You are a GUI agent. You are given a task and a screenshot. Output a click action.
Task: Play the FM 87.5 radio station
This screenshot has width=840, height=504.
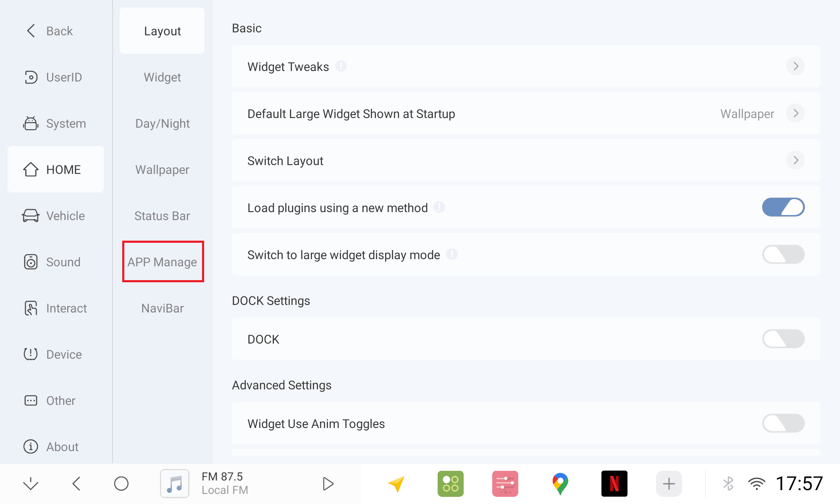coord(328,484)
